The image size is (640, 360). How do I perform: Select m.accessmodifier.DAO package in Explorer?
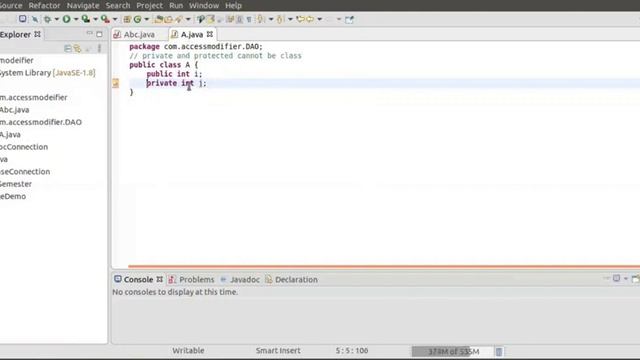click(41, 122)
